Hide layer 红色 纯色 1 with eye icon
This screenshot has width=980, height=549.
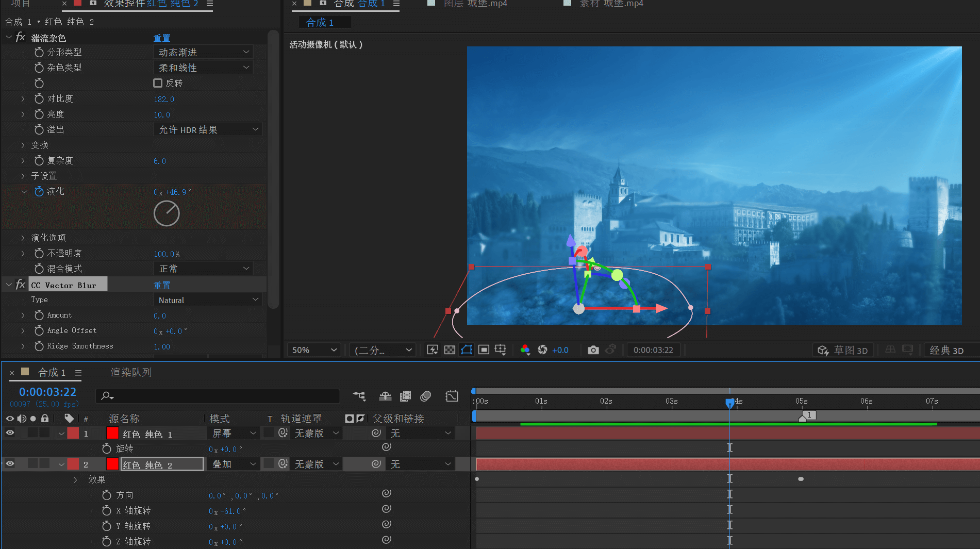click(x=10, y=433)
